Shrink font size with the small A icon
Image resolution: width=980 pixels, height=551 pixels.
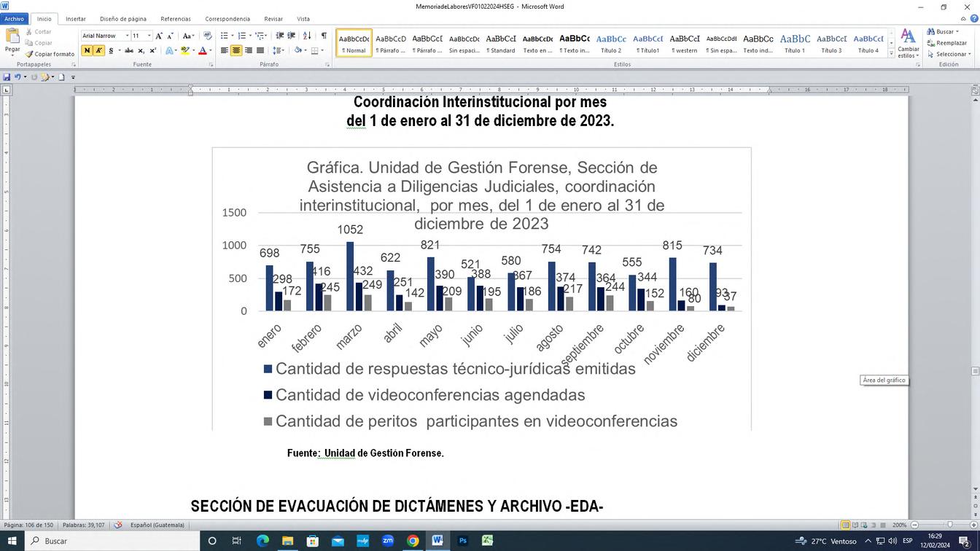tap(170, 36)
